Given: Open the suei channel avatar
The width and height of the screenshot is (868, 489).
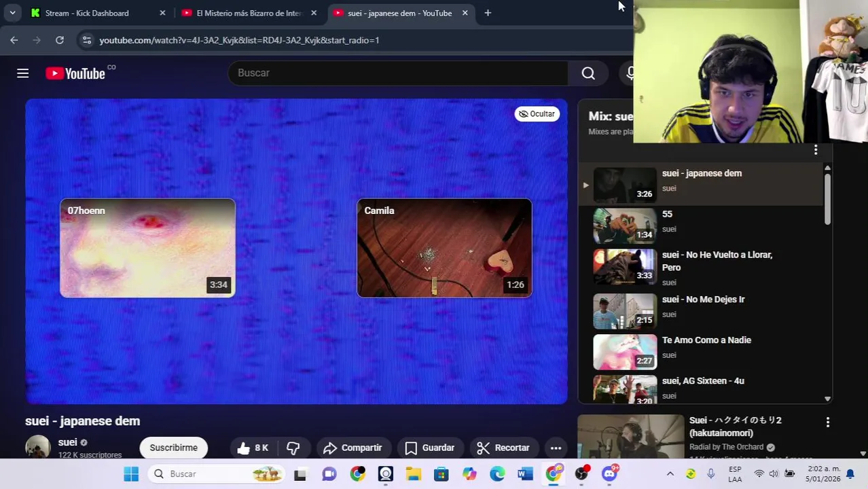Looking at the screenshot, I should point(38,447).
